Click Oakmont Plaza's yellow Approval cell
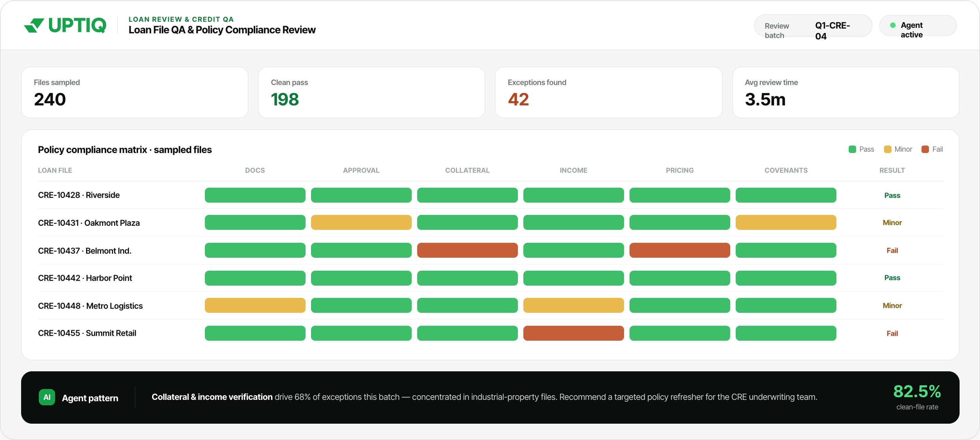Viewport: 980px width, 440px height. coord(361,222)
